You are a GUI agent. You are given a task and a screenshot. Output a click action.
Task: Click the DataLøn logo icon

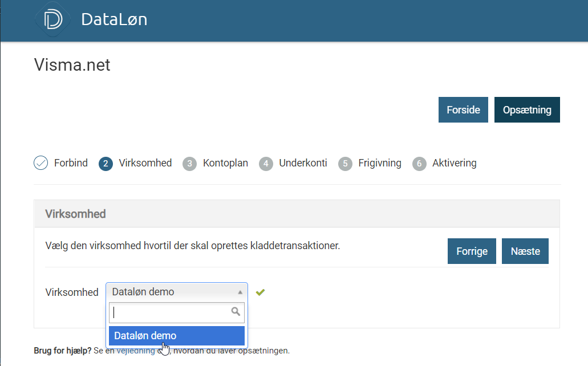pyautogui.click(x=52, y=19)
